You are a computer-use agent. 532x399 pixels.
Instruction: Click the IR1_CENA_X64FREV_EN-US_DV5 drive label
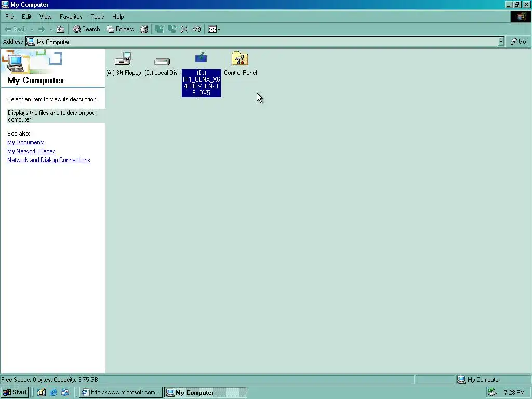click(x=201, y=83)
